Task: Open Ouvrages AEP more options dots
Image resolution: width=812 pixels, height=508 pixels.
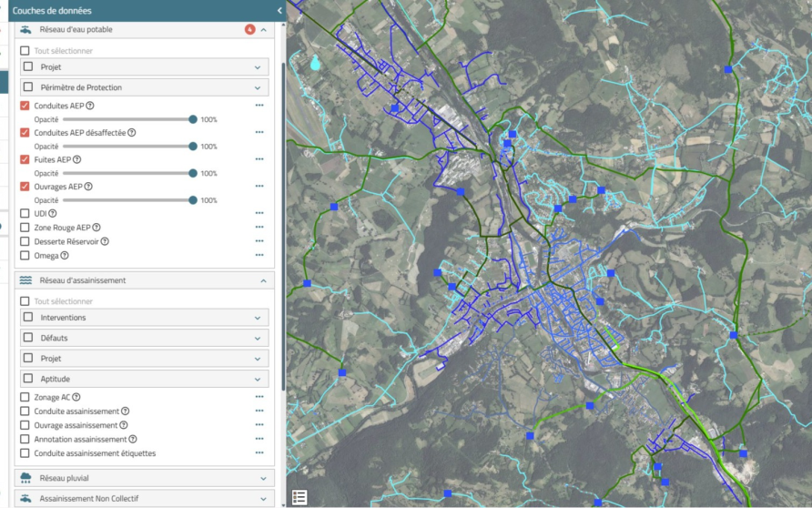Action: click(259, 186)
